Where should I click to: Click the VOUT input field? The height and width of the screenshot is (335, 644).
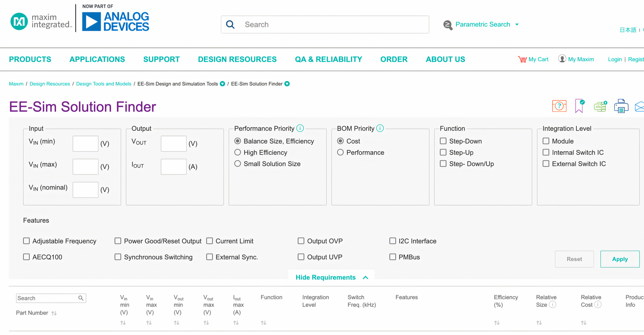coord(173,144)
